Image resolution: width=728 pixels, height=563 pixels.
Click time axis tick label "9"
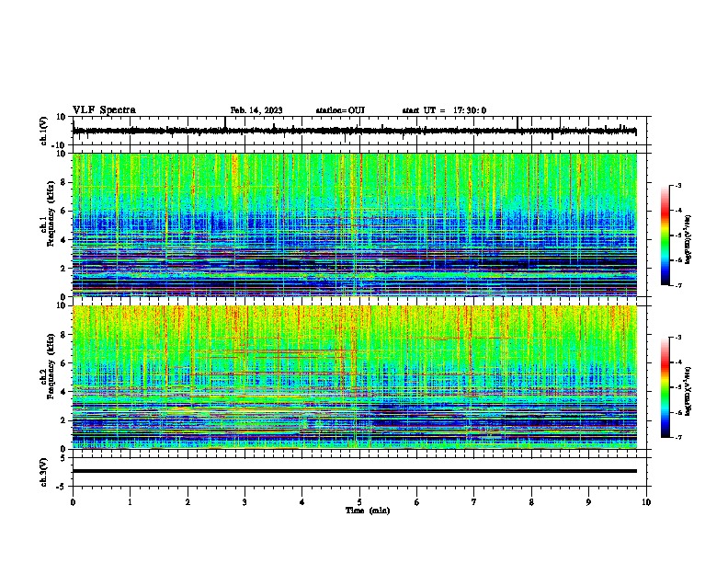[x=588, y=502]
